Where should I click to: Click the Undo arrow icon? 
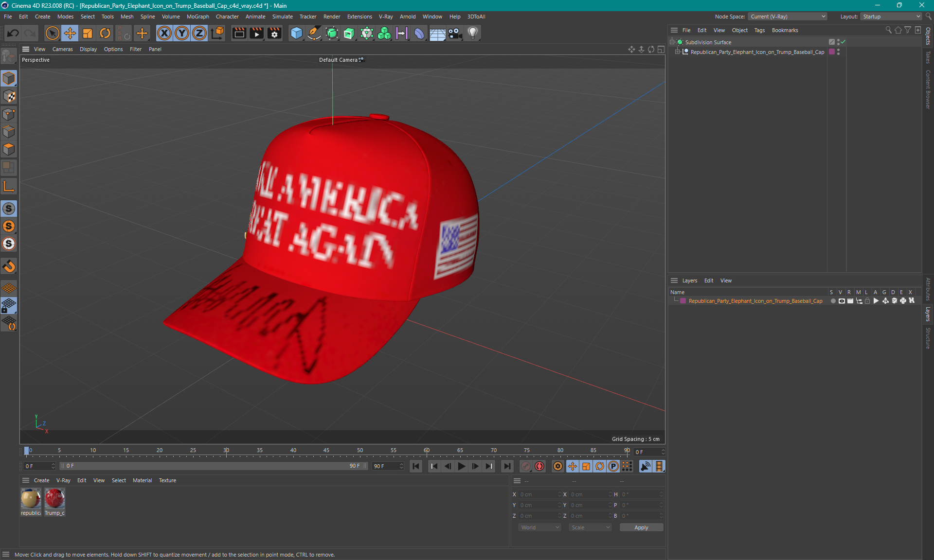tap(13, 33)
